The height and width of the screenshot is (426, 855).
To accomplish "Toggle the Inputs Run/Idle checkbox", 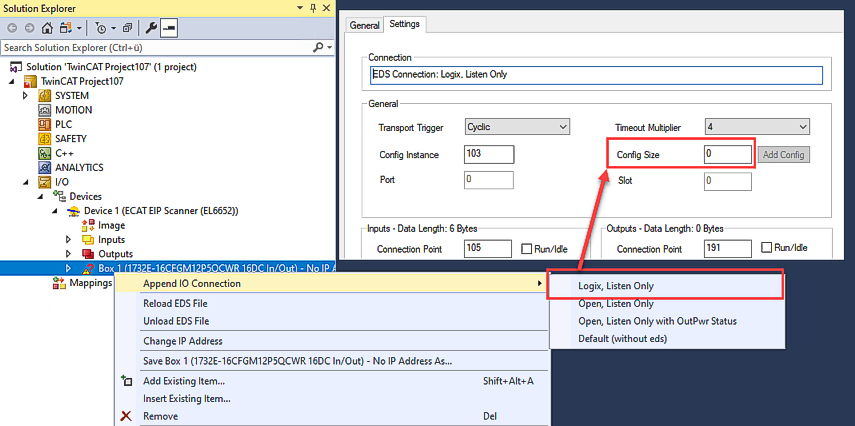I will pyautogui.click(x=526, y=249).
